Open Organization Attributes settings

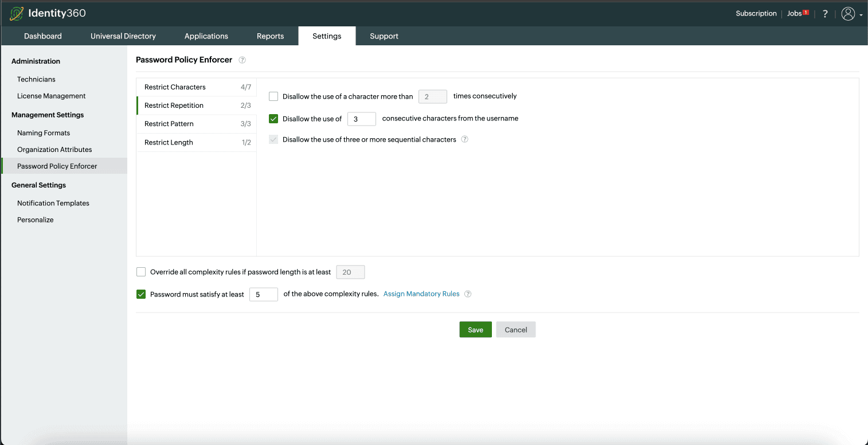coord(54,150)
